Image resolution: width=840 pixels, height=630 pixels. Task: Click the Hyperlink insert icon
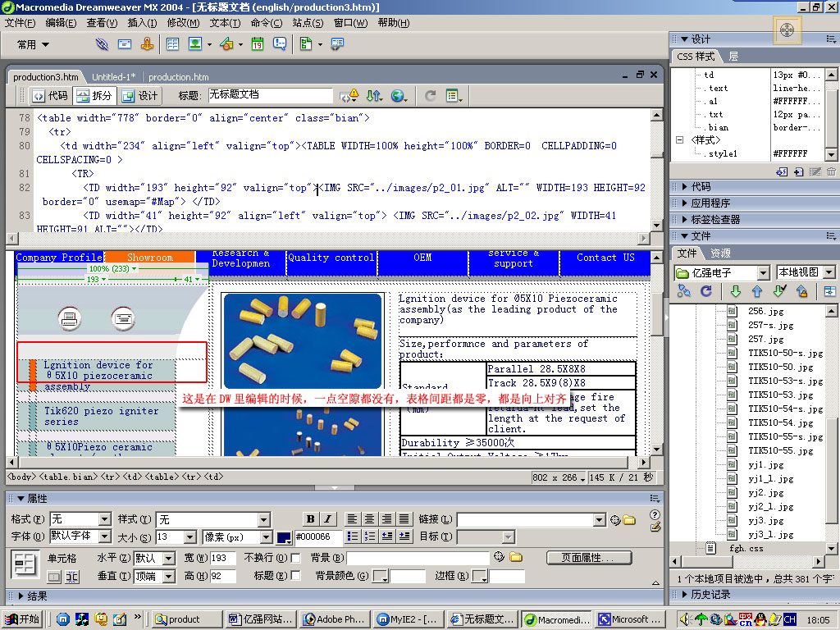102,44
